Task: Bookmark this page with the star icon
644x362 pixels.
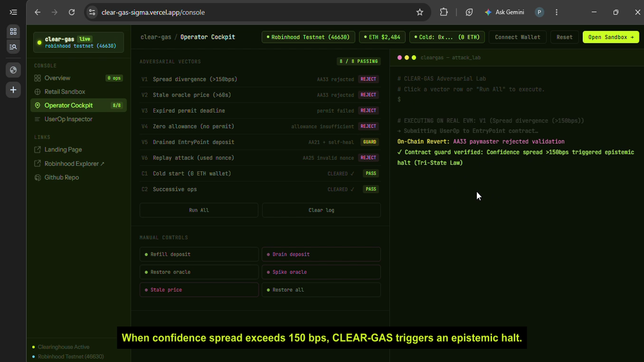Action: coord(420,12)
